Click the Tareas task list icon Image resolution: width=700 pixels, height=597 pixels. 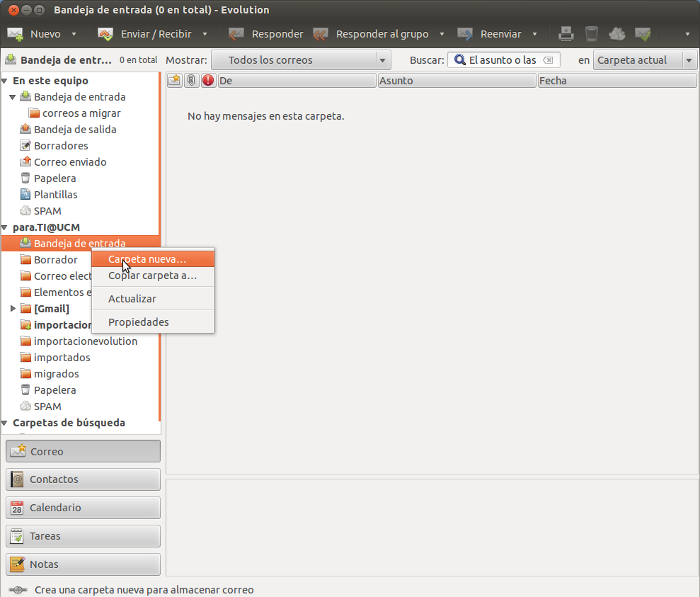click(x=17, y=536)
